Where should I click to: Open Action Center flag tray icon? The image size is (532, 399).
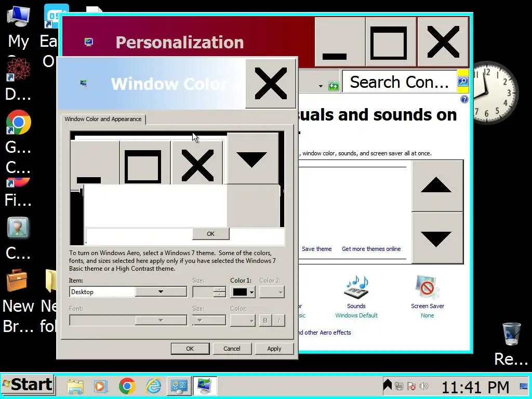411,386
